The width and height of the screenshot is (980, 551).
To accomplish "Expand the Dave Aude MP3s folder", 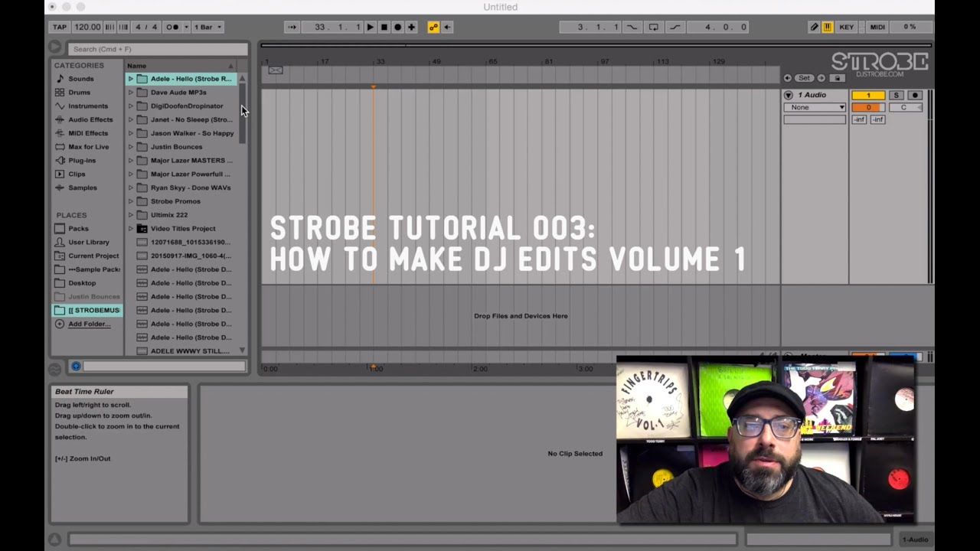I will 131,93.
